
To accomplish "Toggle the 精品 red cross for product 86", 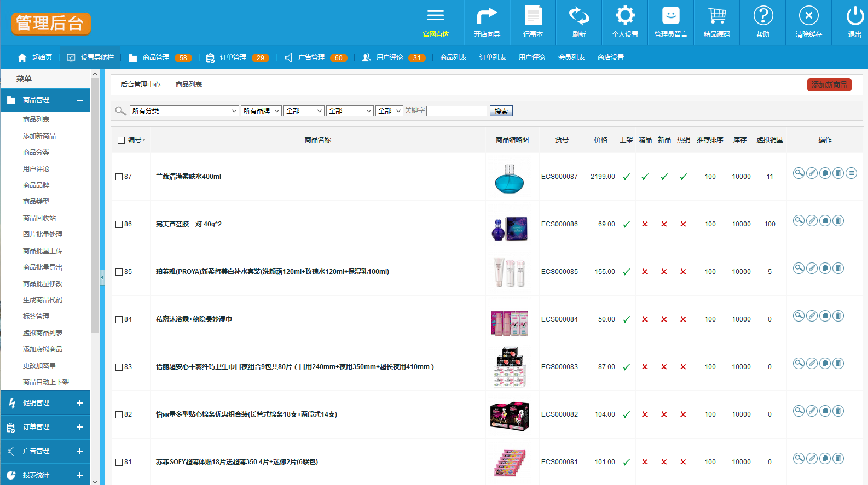I will (x=645, y=224).
